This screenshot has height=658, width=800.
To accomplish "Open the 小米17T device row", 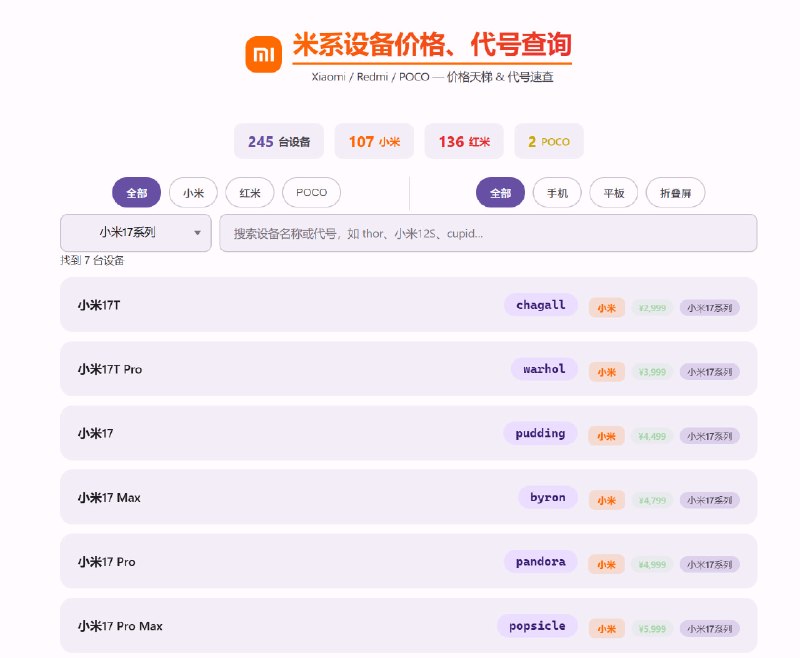I will pos(409,305).
